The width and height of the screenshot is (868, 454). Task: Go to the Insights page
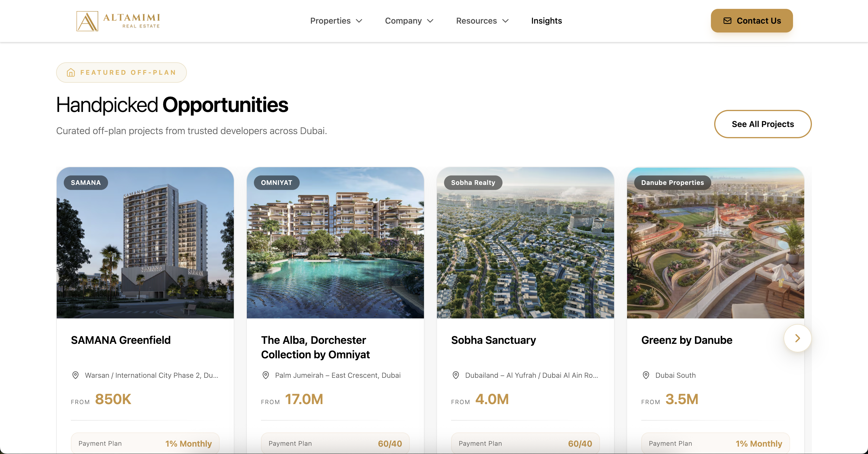click(x=546, y=21)
